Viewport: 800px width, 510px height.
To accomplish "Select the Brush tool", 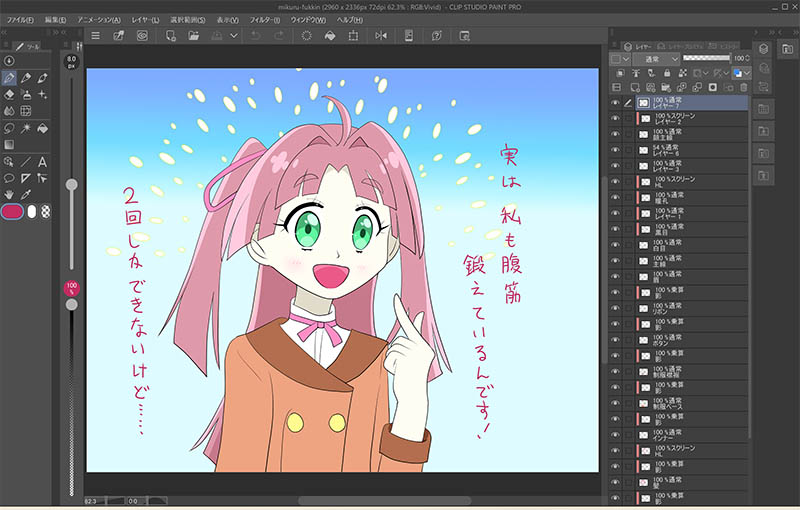I will [x=42, y=78].
